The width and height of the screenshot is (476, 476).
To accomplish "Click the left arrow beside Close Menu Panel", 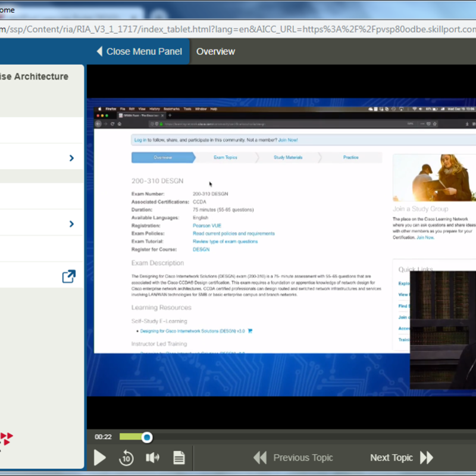I will pyautogui.click(x=99, y=51).
